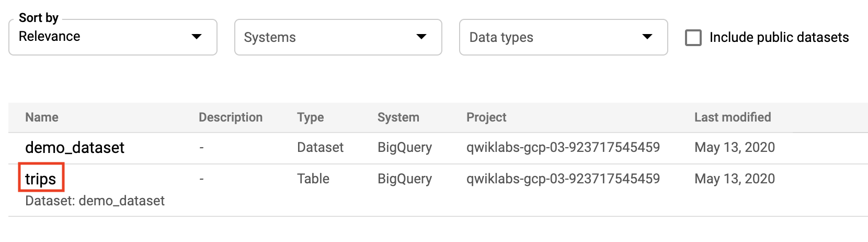
Task: Click the trips row project ID
Action: pyautogui.click(x=563, y=179)
